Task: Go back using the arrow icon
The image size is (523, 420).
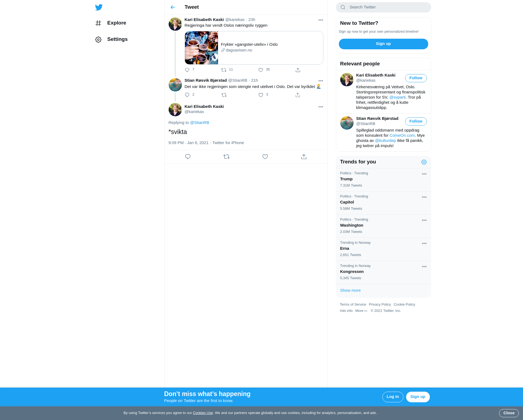Action: coord(173,7)
